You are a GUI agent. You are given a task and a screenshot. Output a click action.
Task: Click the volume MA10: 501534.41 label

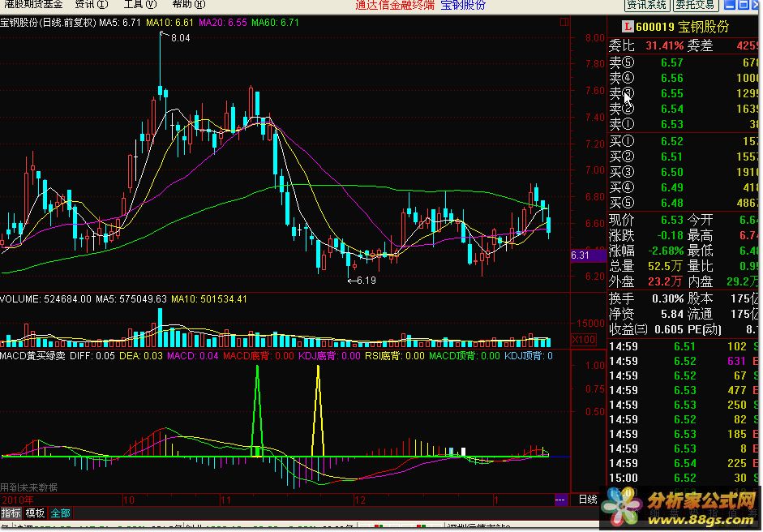(209, 299)
